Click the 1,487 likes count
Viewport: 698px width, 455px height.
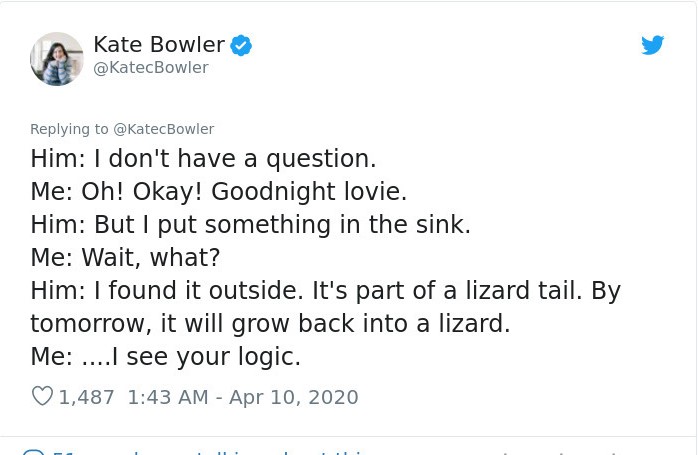pos(87,397)
